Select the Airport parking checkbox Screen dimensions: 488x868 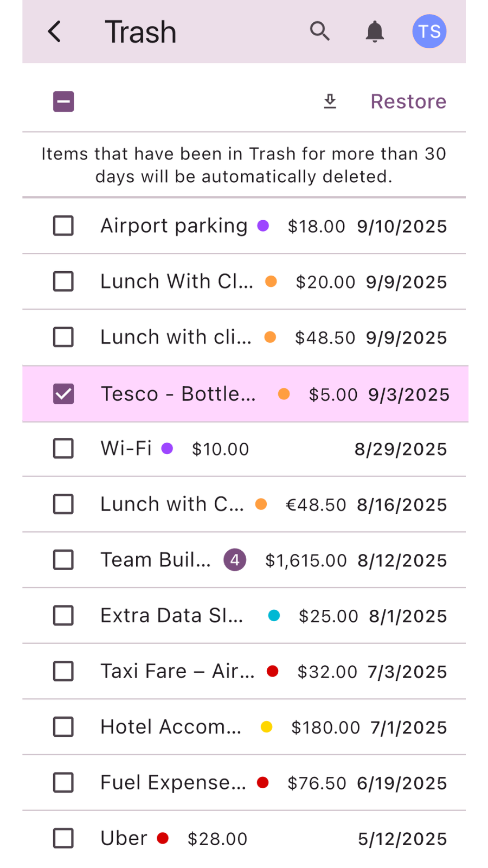[x=63, y=226]
